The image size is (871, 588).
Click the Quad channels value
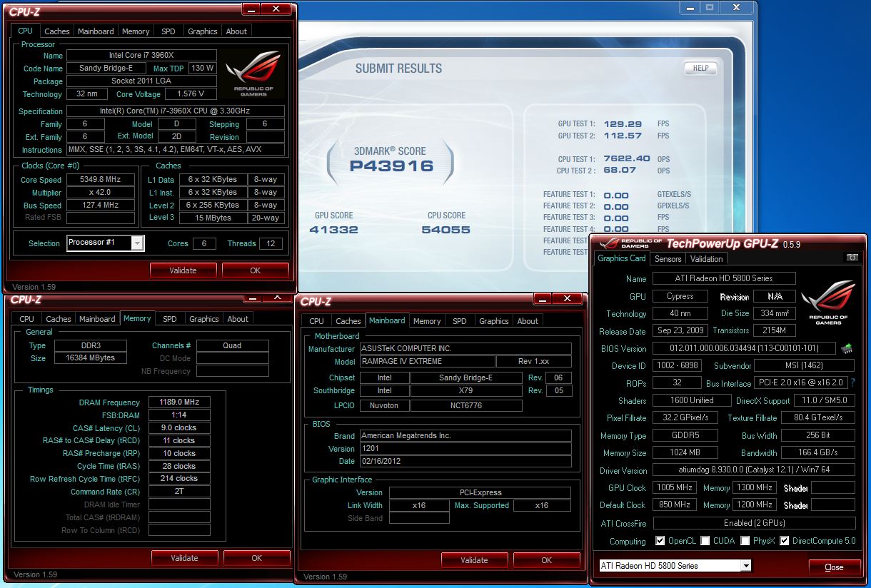232,345
